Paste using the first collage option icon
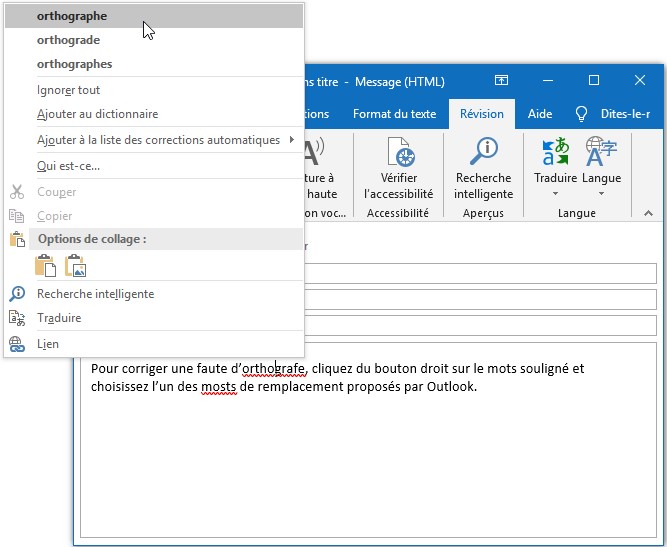Image resolution: width=667 pixels, height=547 pixels. [45, 265]
